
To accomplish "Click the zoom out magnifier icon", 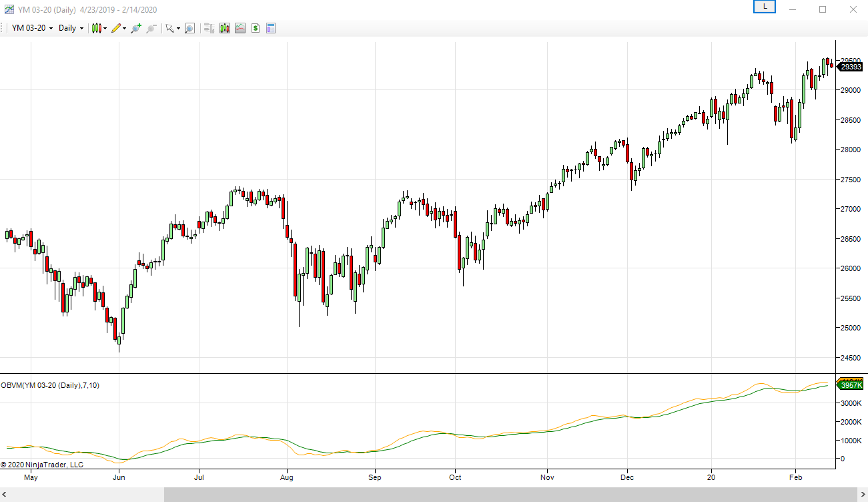I will [151, 28].
